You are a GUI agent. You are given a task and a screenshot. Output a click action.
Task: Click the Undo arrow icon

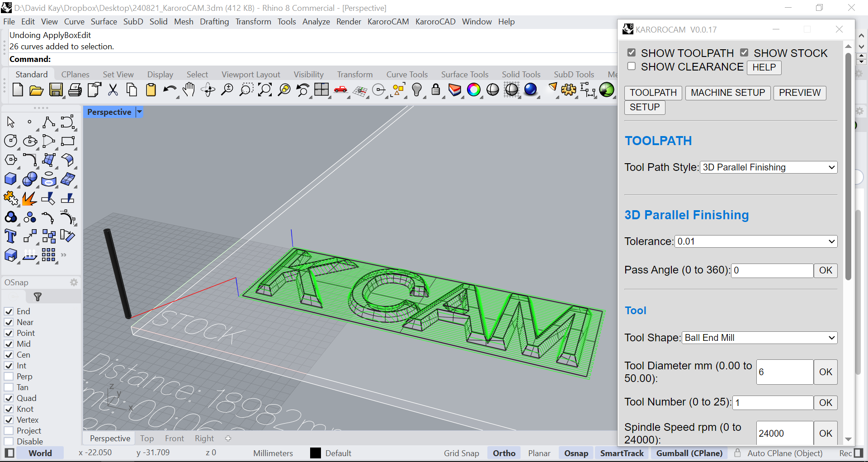(x=170, y=90)
